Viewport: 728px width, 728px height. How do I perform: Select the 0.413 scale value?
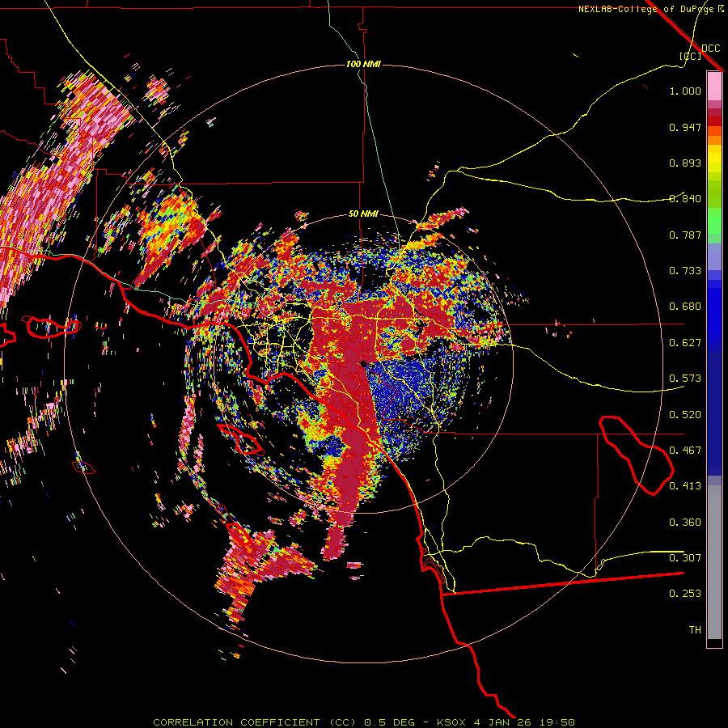point(685,486)
